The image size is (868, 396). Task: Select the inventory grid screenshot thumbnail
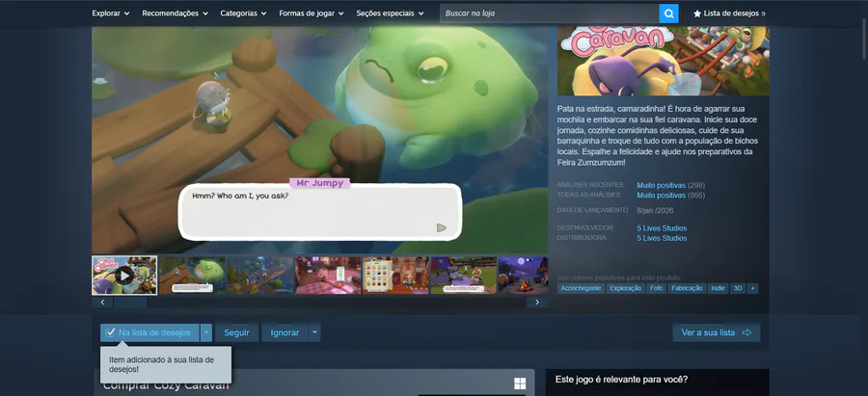pos(395,275)
